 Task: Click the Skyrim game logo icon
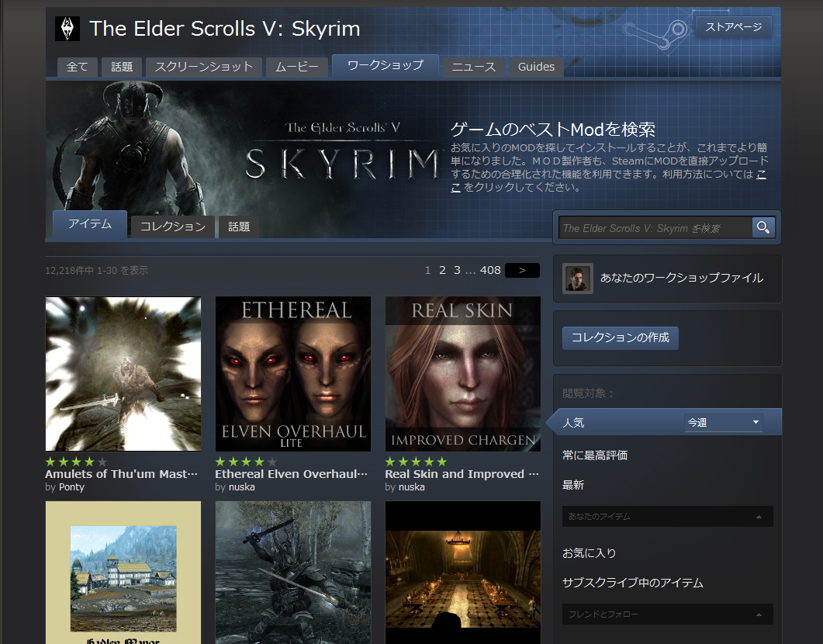pyautogui.click(x=67, y=29)
